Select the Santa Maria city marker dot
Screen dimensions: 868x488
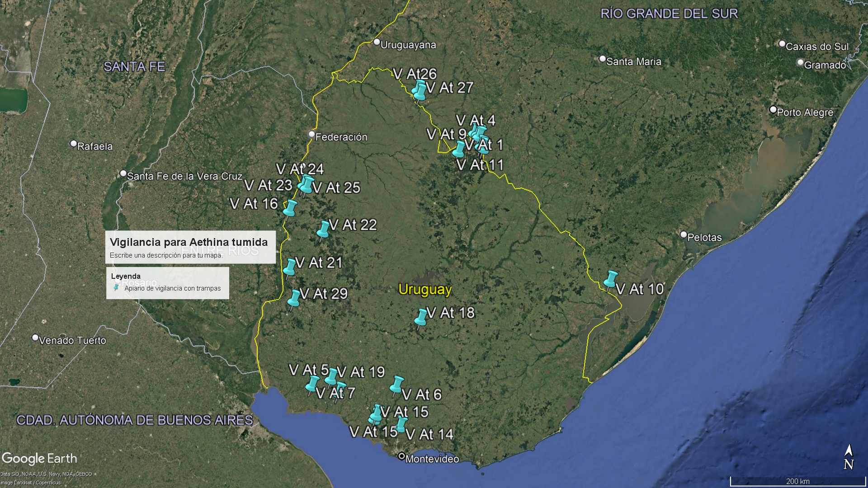pyautogui.click(x=602, y=59)
